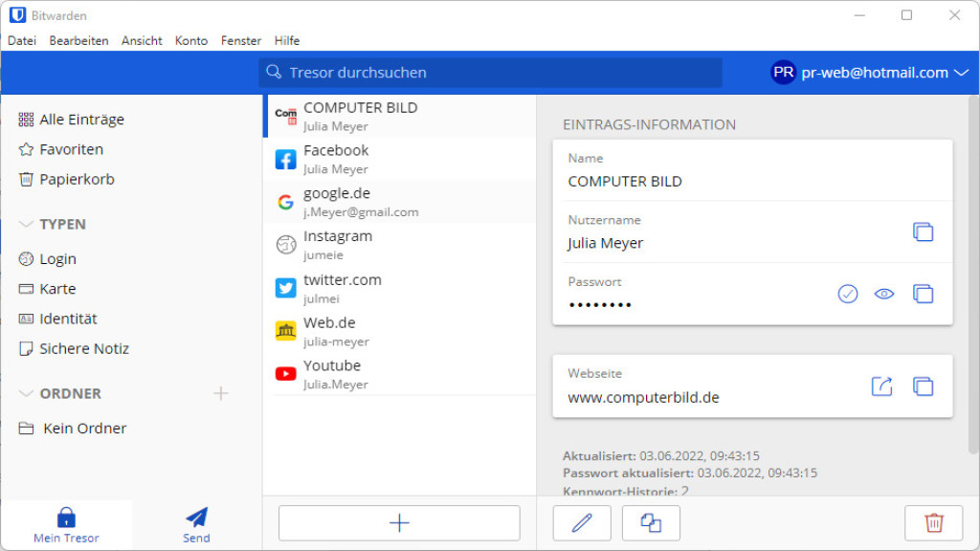Open Sichere Notiz entries
980x551 pixels.
[x=83, y=348]
